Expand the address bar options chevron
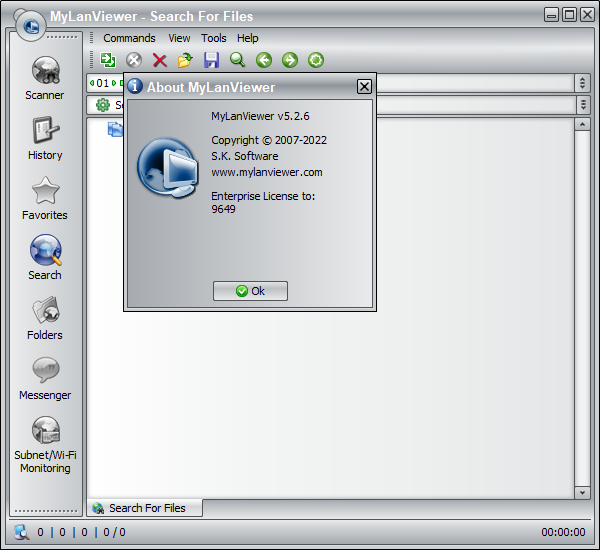 point(582,83)
